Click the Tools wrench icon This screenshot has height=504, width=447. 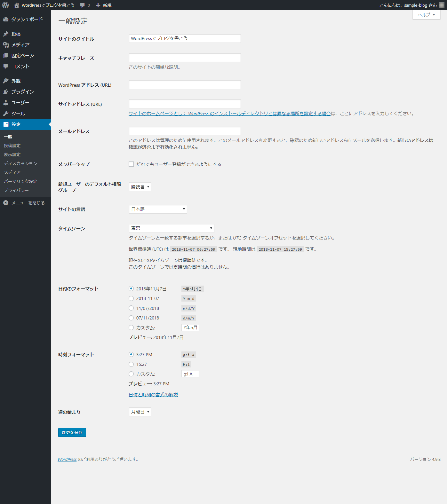6,114
